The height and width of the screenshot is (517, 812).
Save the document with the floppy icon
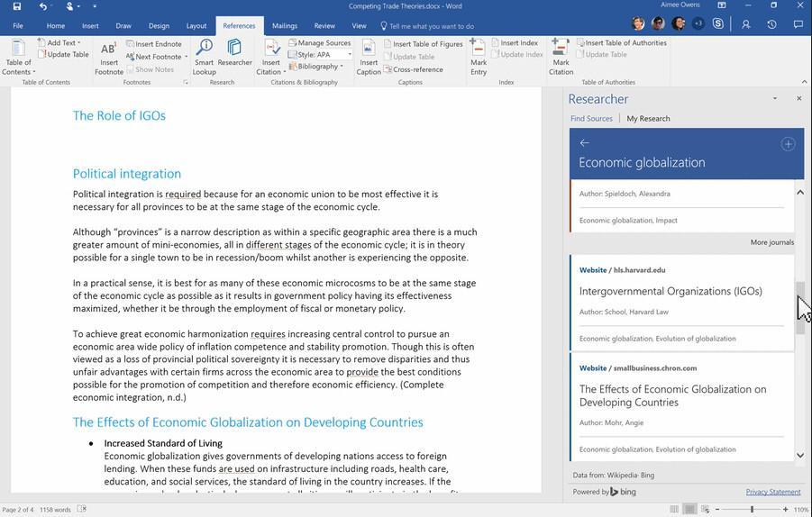17,6
